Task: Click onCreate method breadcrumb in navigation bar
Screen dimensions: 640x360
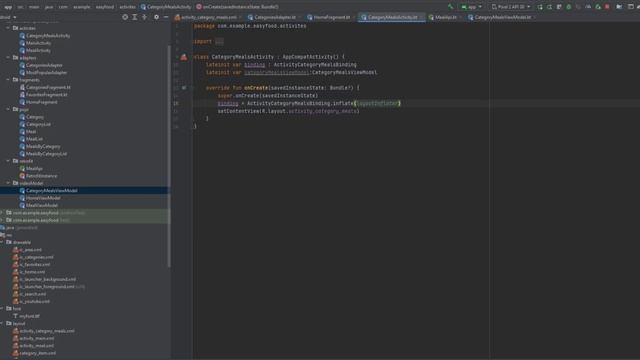Action: pos(237,7)
